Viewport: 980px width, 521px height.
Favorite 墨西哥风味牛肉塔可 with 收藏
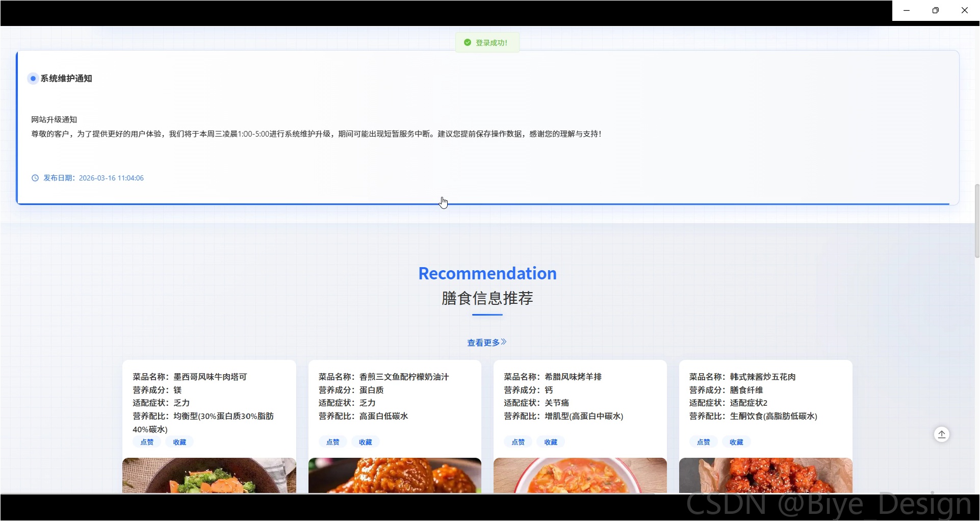click(x=179, y=442)
